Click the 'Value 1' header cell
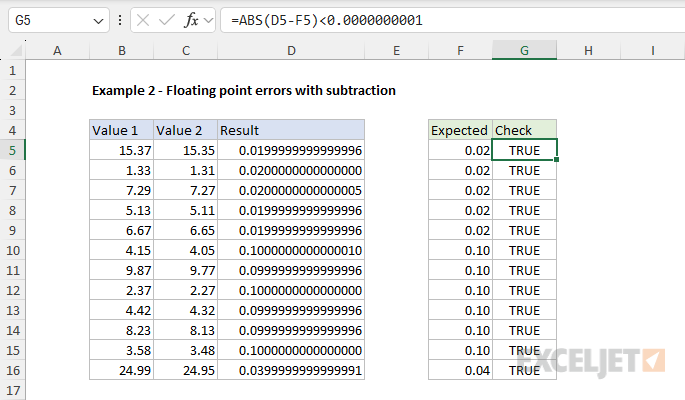The width and height of the screenshot is (685, 400). 121,130
